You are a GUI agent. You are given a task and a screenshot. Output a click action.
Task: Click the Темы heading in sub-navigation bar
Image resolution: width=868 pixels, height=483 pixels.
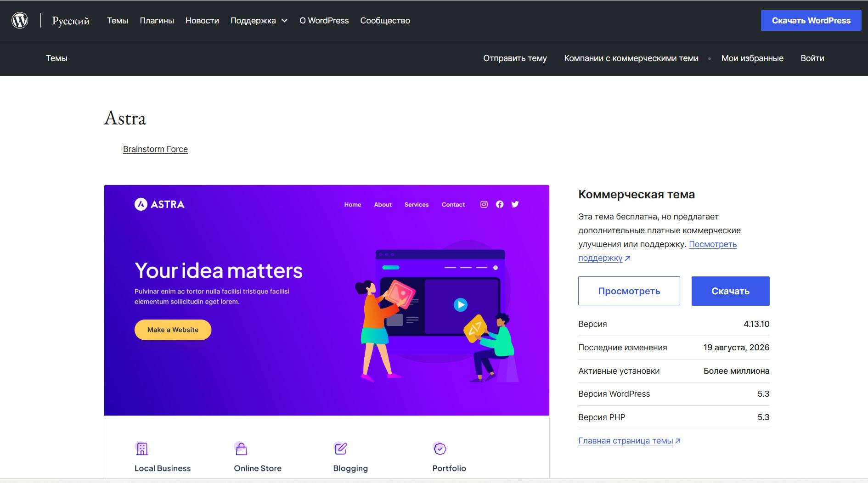(x=56, y=58)
